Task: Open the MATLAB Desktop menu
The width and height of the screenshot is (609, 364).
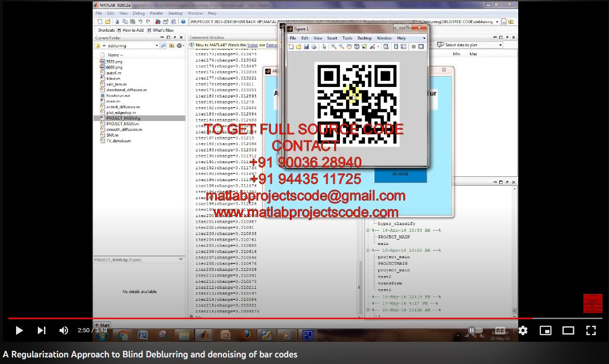Action: 175,13
